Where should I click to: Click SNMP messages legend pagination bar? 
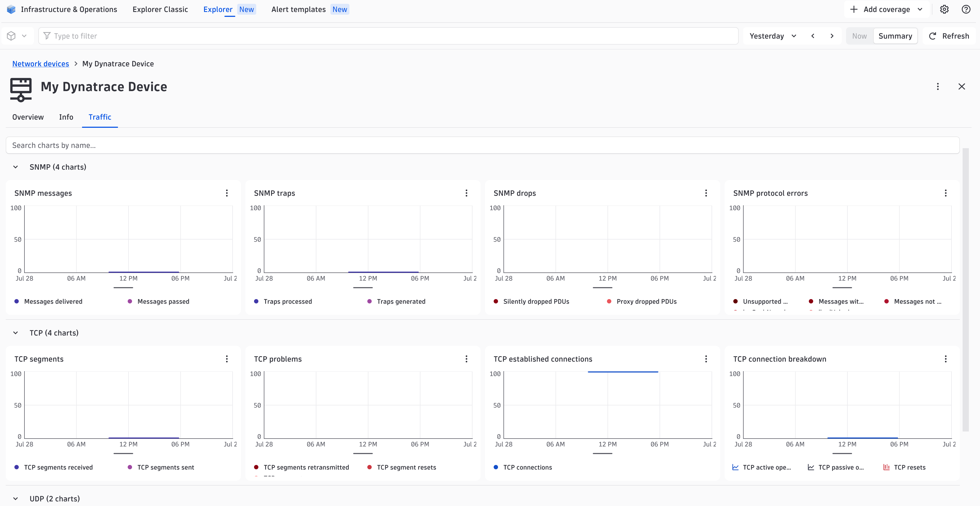tap(123, 288)
